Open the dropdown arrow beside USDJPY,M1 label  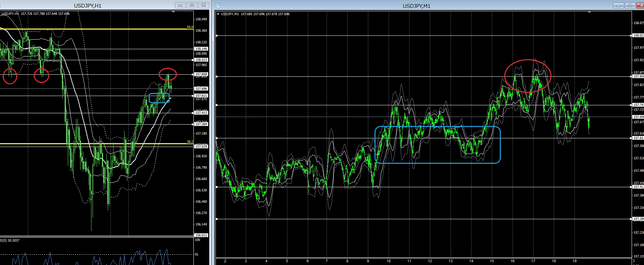tap(218, 14)
